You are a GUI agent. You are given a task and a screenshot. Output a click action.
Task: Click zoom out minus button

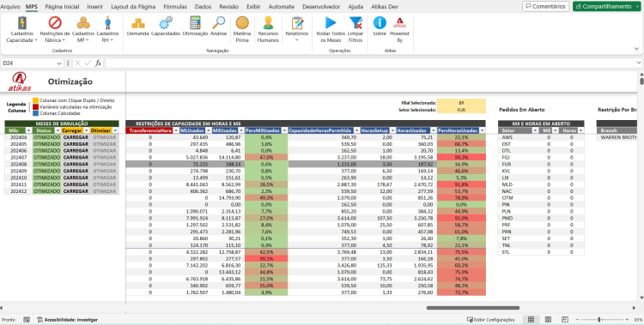(578, 319)
